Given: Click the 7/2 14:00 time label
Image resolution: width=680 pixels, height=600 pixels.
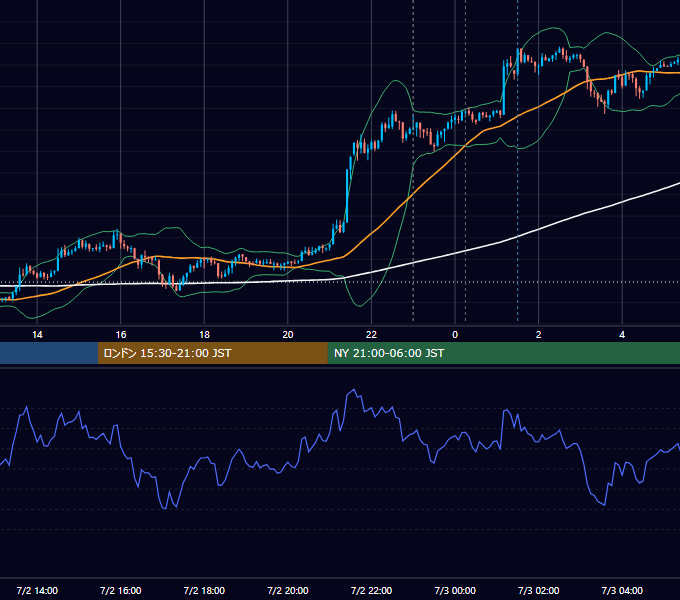Looking at the screenshot, I should click(37, 590).
